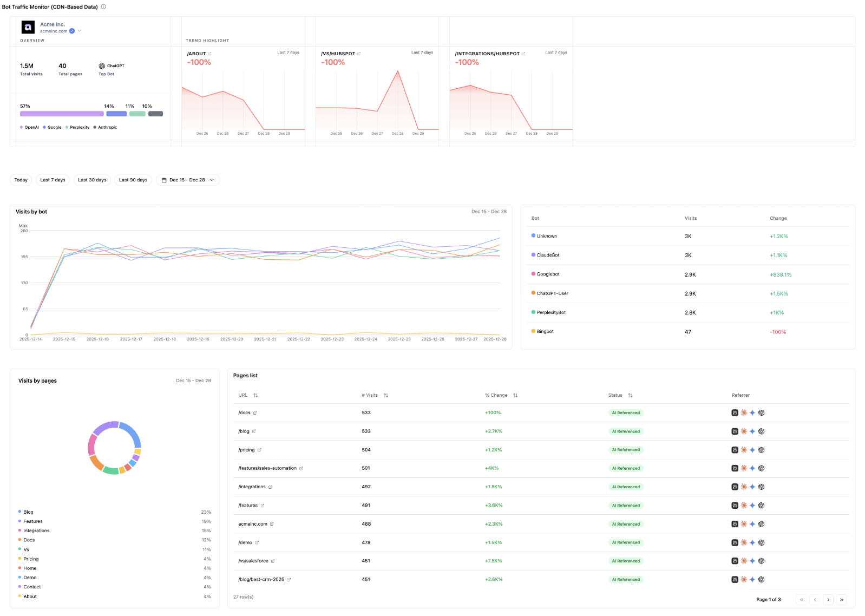This screenshot has width=865, height=616.
Task: Jump to last page of pages list
Action: tap(842, 600)
